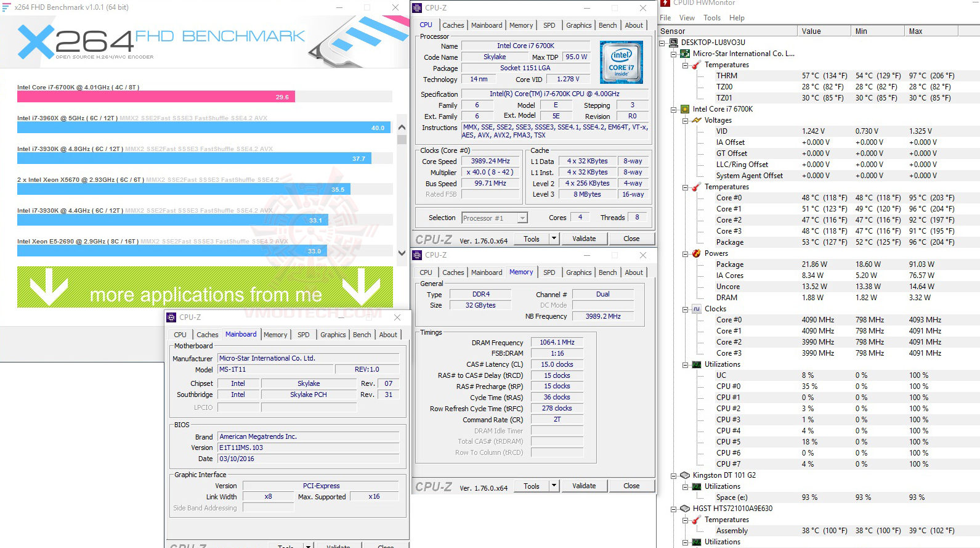
Task: Open the File menu in HWMonitor
Action: coord(665,18)
